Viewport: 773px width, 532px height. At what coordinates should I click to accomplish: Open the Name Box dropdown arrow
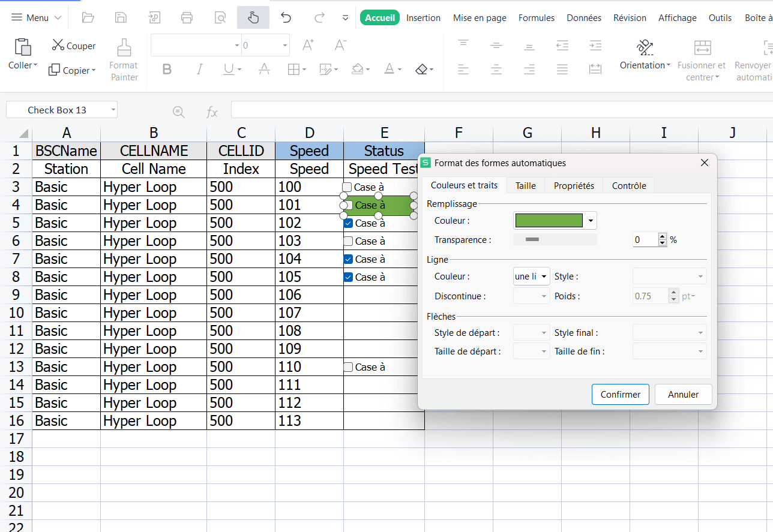coord(113,110)
